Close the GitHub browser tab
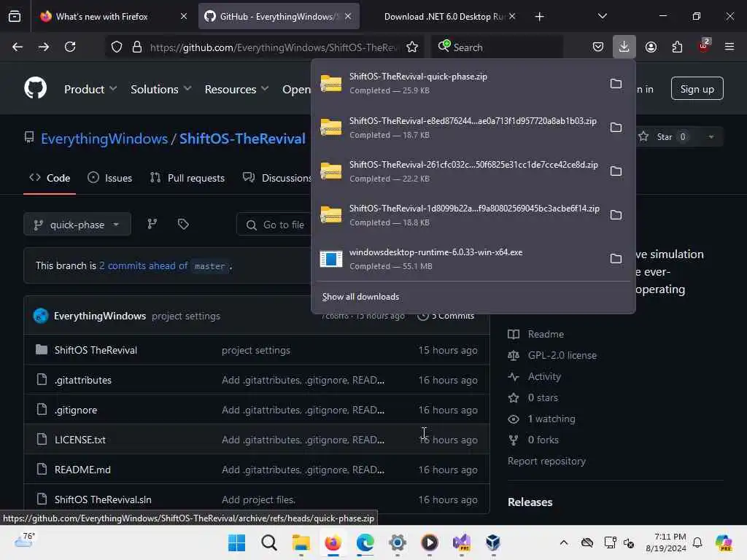The image size is (747, 560). [348, 16]
